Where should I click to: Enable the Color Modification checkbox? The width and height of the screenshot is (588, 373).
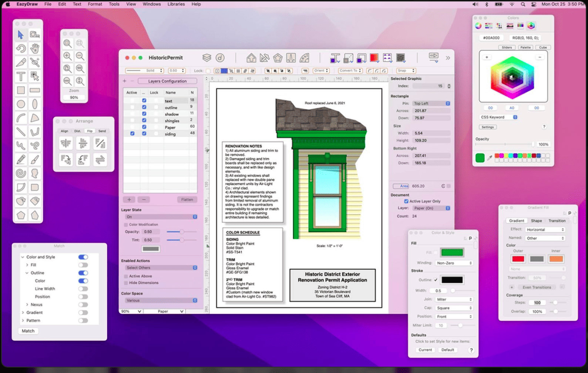click(126, 224)
